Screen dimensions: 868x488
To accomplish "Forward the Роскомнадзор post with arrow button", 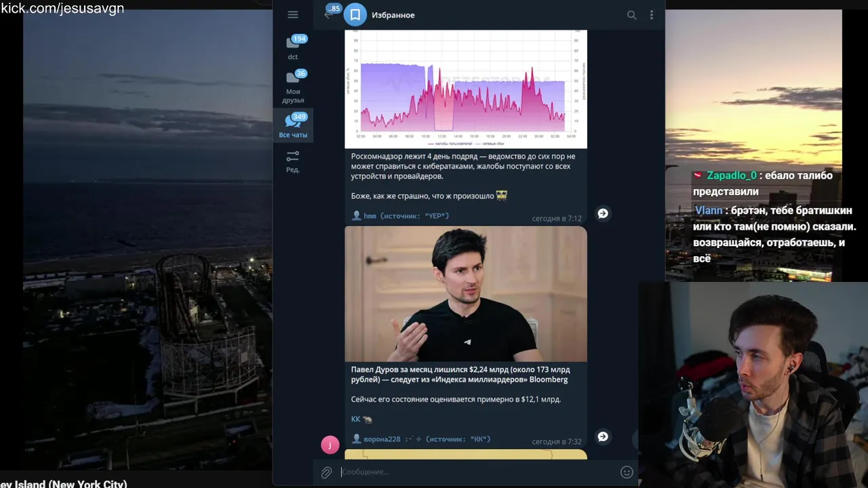I will (x=603, y=213).
